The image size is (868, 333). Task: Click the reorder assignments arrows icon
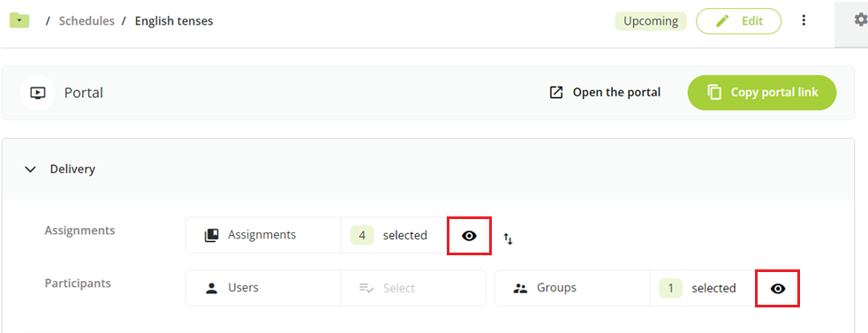tap(509, 238)
